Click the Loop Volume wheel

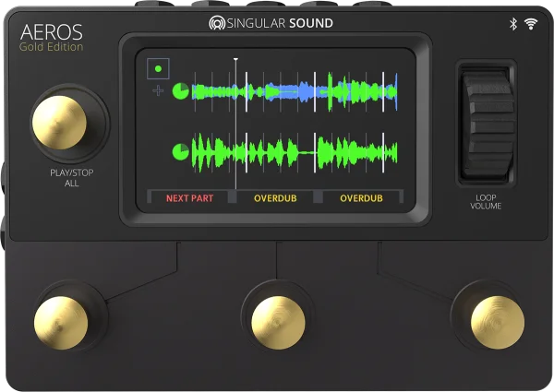coord(488,124)
